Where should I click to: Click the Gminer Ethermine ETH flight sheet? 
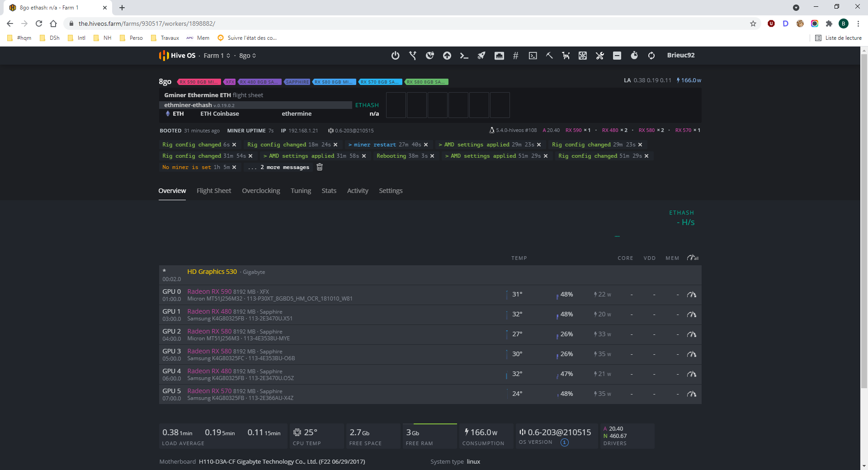tap(213, 95)
